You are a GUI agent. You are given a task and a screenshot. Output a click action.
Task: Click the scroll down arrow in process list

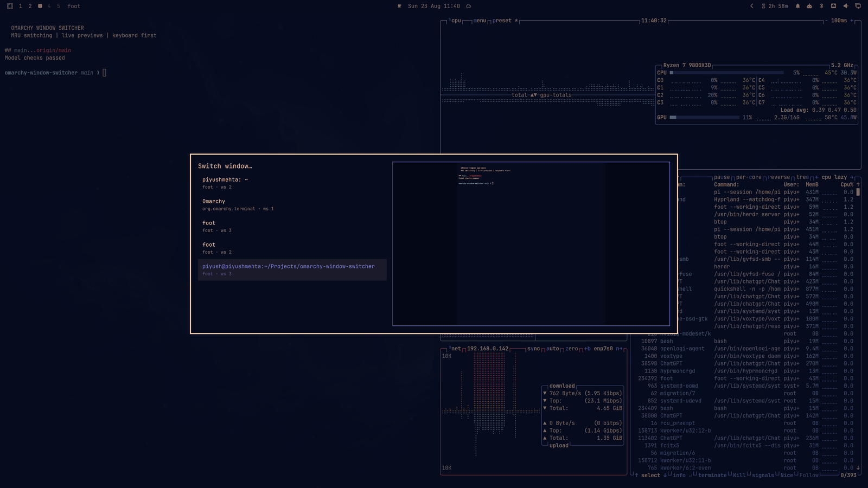point(858,468)
